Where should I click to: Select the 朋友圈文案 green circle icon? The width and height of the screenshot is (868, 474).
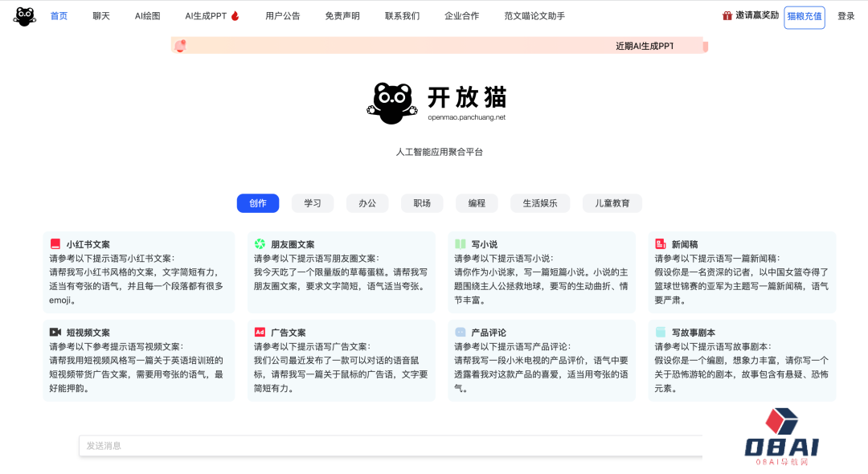[259, 243]
